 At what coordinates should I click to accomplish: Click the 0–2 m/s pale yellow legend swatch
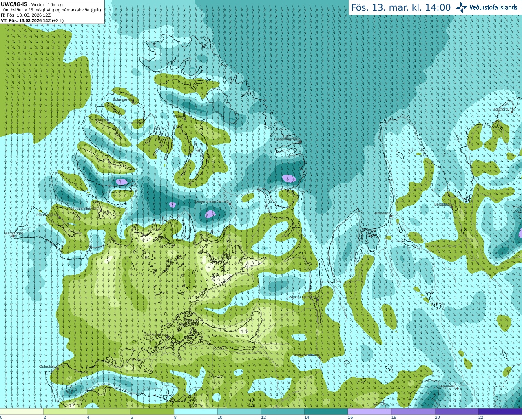(x=22, y=411)
